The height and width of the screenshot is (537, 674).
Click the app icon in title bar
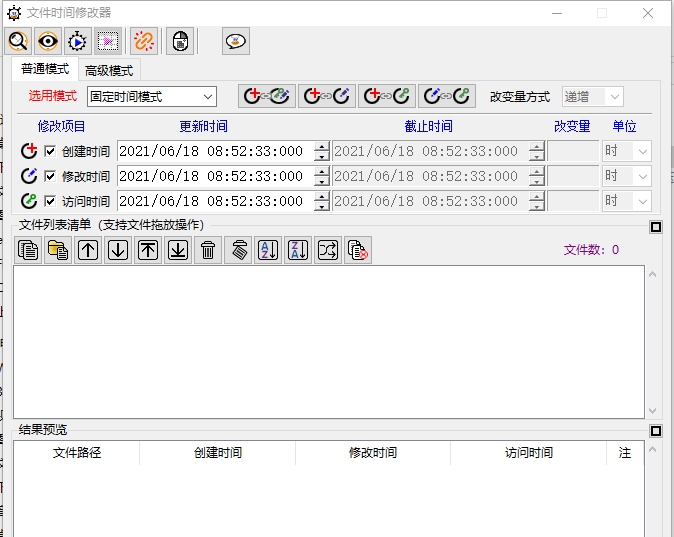tap(14, 13)
